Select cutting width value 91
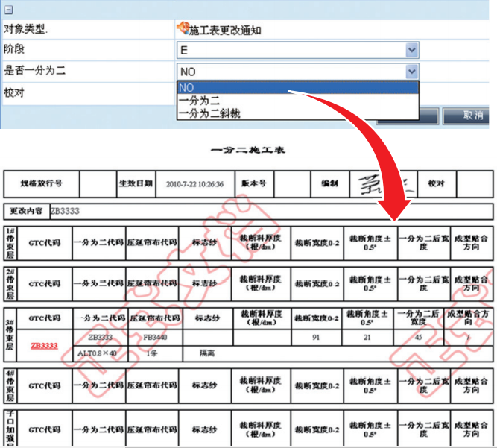497x448 pixels. click(x=317, y=338)
